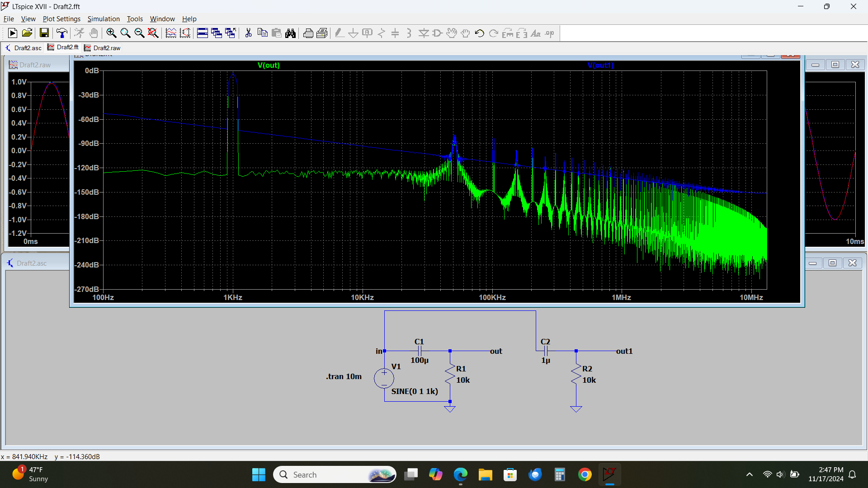Open the Plot Settings menu
Viewport: 868px width, 488px height.
click(61, 19)
